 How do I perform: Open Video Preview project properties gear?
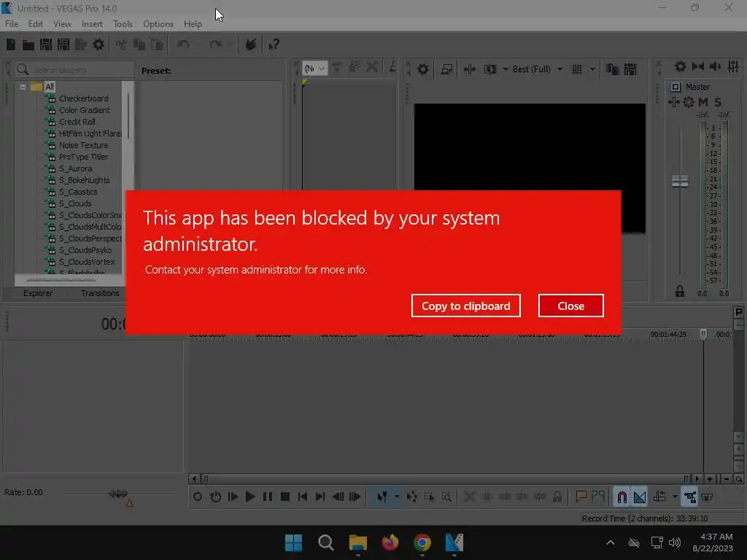click(x=423, y=69)
